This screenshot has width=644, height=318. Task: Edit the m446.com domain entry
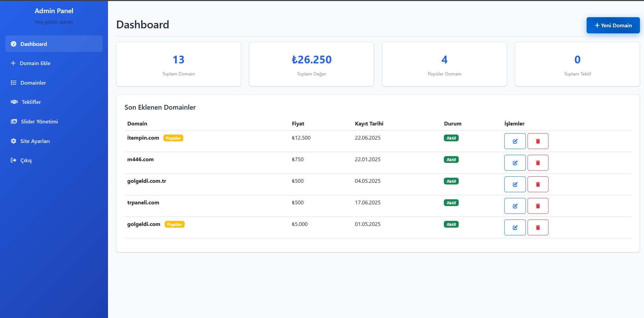click(515, 163)
